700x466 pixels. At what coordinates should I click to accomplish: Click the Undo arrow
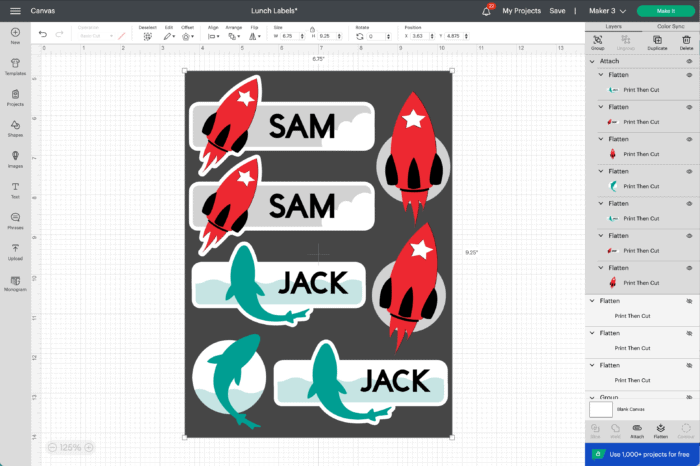tap(43, 34)
